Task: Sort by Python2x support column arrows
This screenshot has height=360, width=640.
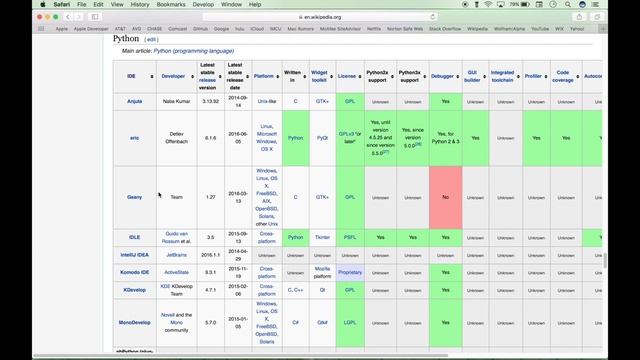Action: coord(392,77)
